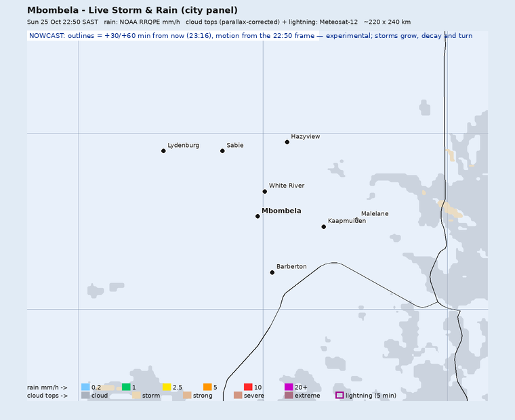Click the lightning (5 min) outline icon
Screen dimensions: 515x420
pos(339,395)
